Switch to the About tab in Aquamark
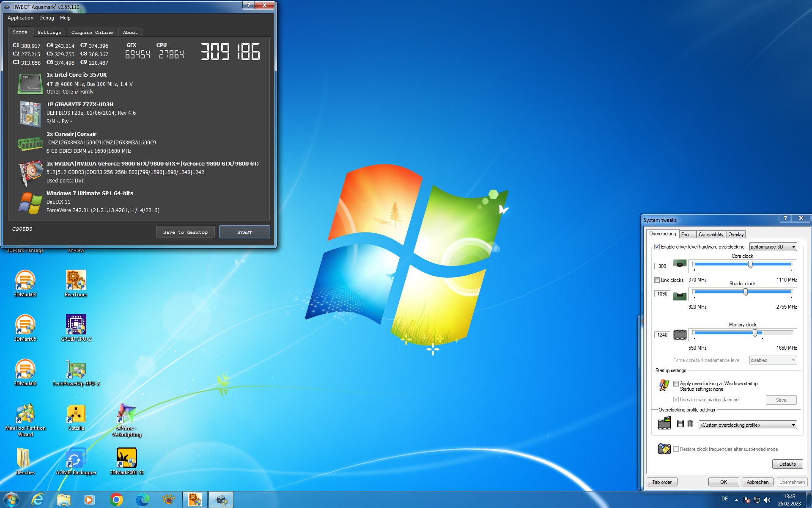Screen dimensions: 812x508 [130, 33]
